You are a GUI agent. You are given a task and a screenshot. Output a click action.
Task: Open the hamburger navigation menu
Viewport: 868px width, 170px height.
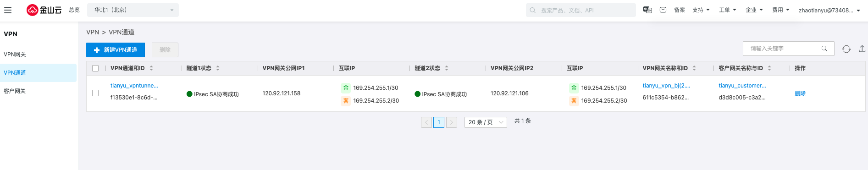tap(8, 10)
